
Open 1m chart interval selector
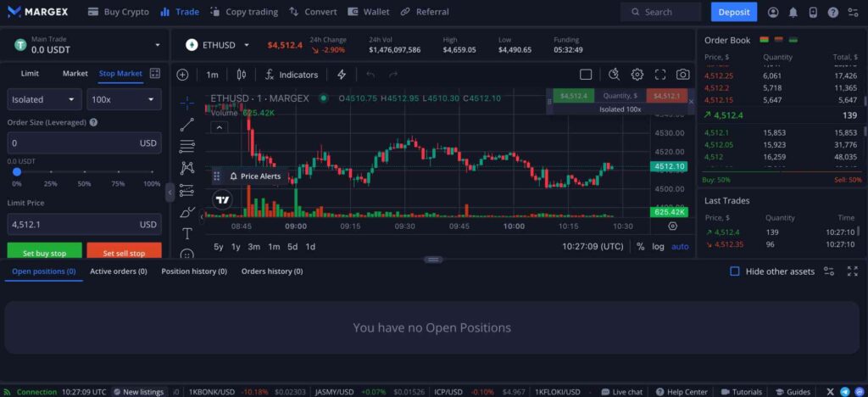[212, 75]
